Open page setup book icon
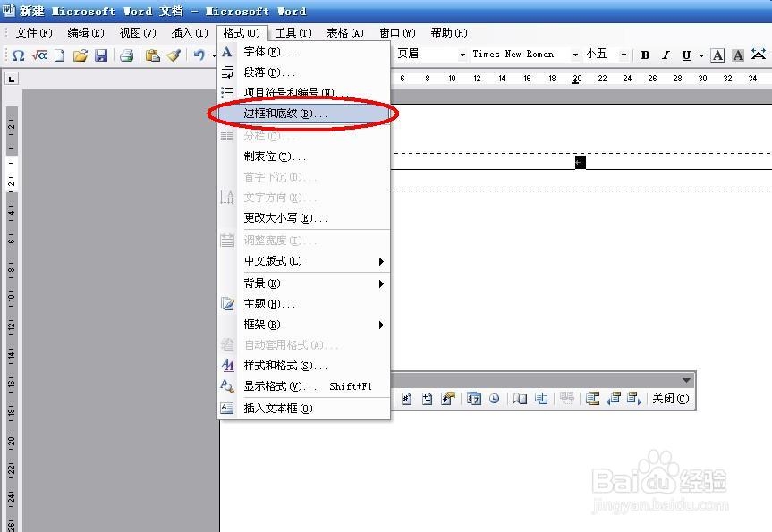Image resolution: width=772 pixels, height=532 pixels. (x=520, y=399)
